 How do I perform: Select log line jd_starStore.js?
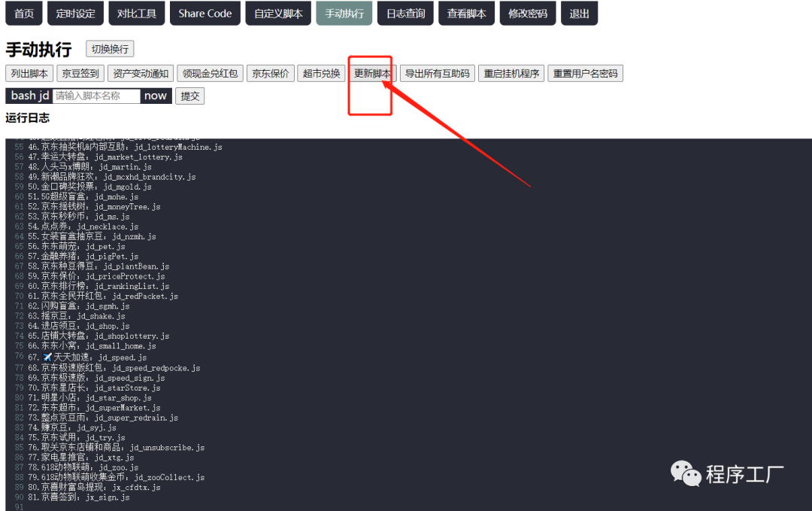coord(94,388)
